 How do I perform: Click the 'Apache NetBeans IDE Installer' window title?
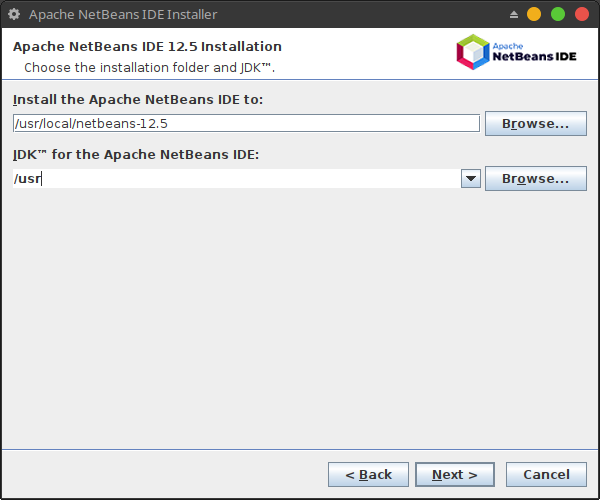(x=123, y=15)
